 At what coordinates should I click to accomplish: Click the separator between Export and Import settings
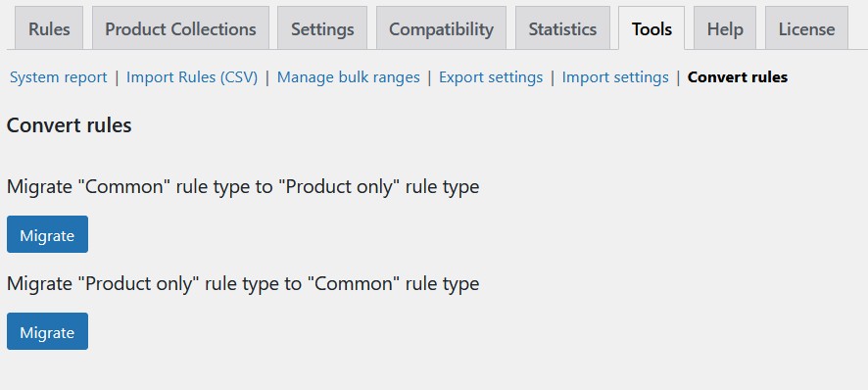pyautogui.click(x=553, y=77)
